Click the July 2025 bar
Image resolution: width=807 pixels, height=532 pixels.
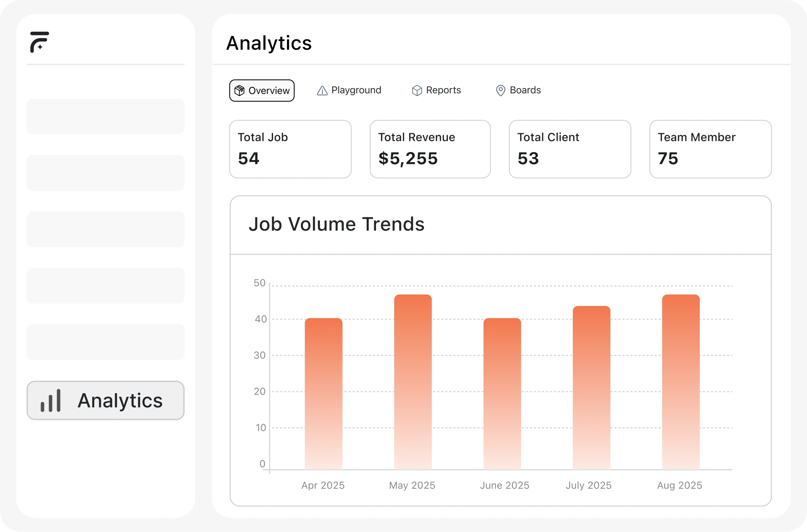point(591,388)
